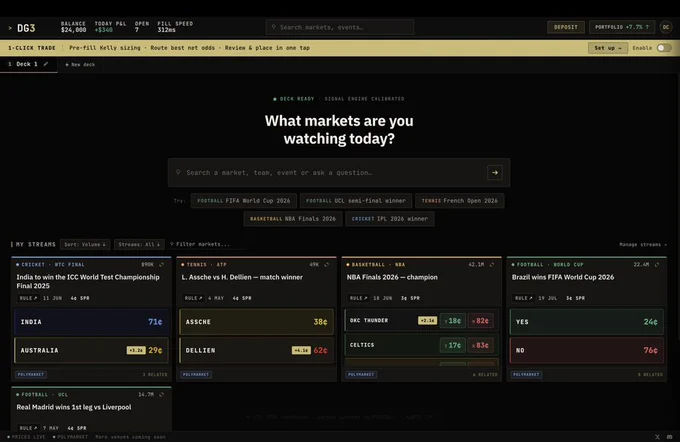Expand the Football UCL card
Image resolution: width=680 pixels, height=442 pixels.
(161, 395)
